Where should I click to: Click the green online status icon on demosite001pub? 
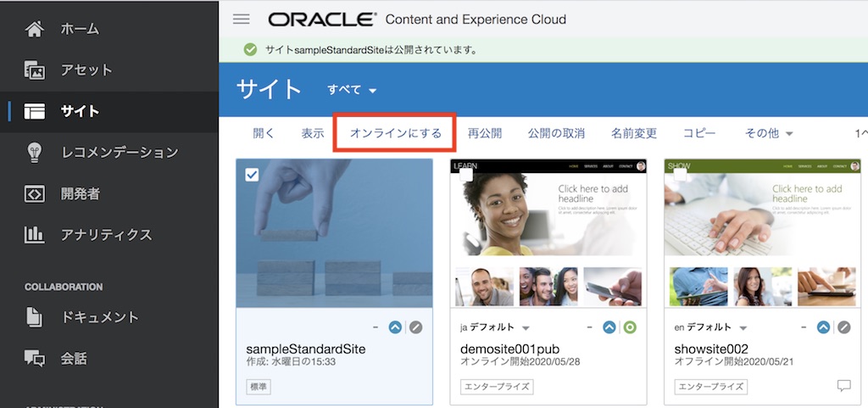click(x=630, y=327)
